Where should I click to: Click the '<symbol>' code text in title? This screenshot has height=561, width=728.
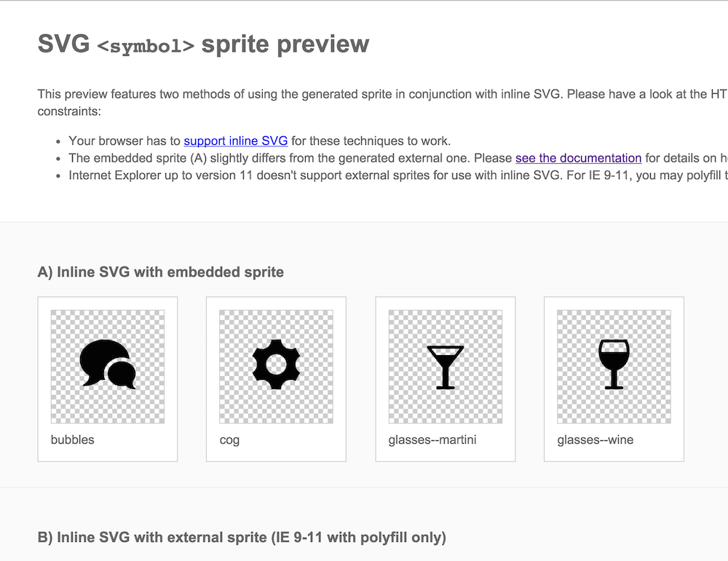tap(146, 46)
